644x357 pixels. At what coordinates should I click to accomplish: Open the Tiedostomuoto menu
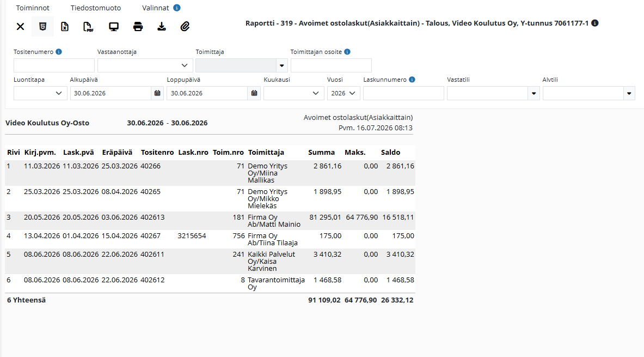point(96,8)
